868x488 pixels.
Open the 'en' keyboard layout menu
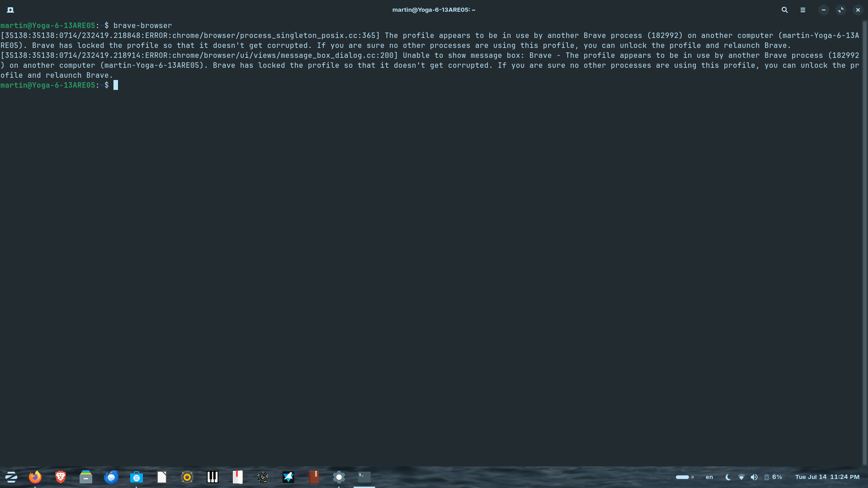709,477
